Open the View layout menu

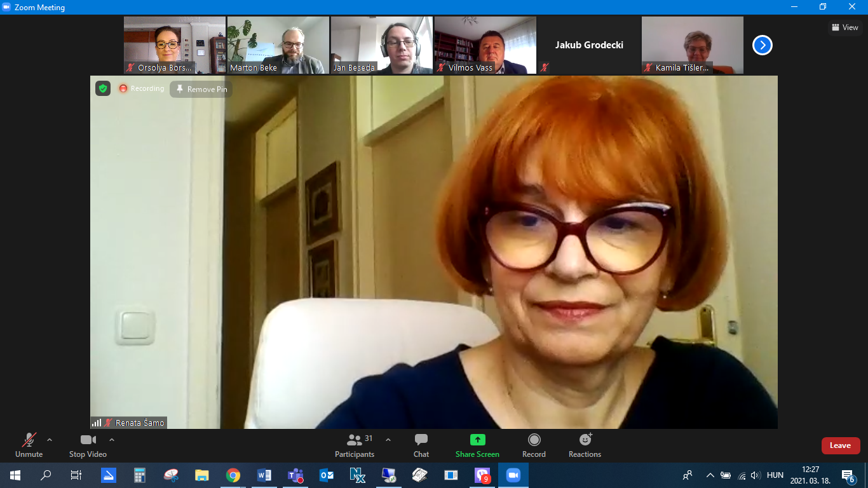(x=845, y=27)
